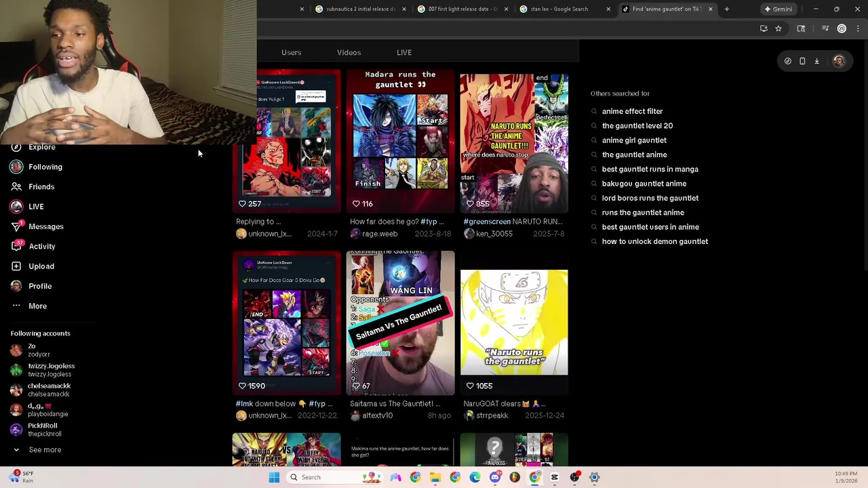Click suggestion anime girl gauntlet
This screenshot has width=868, height=488.
634,140
